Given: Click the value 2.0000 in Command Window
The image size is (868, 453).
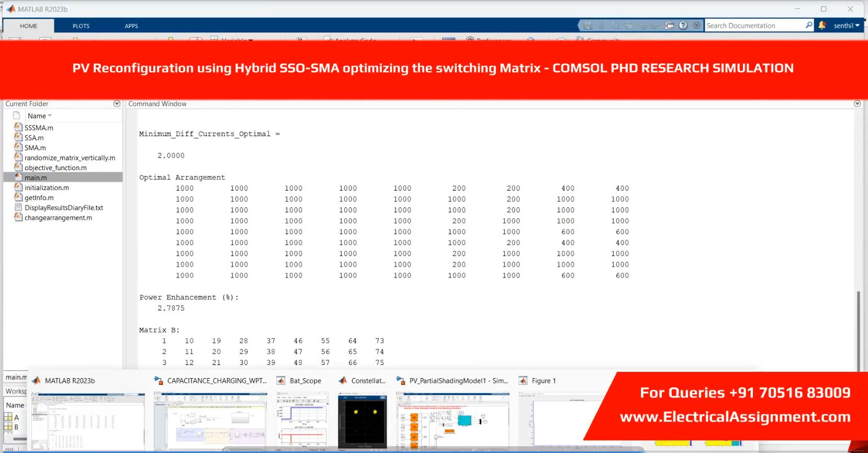Looking at the screenshot, I should tap(171, 156).
